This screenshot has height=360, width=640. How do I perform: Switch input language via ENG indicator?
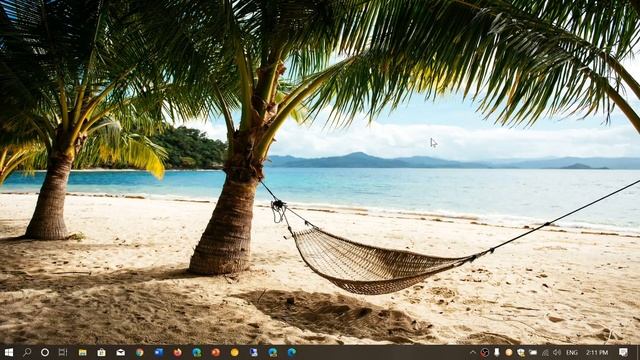click(572, 352)
